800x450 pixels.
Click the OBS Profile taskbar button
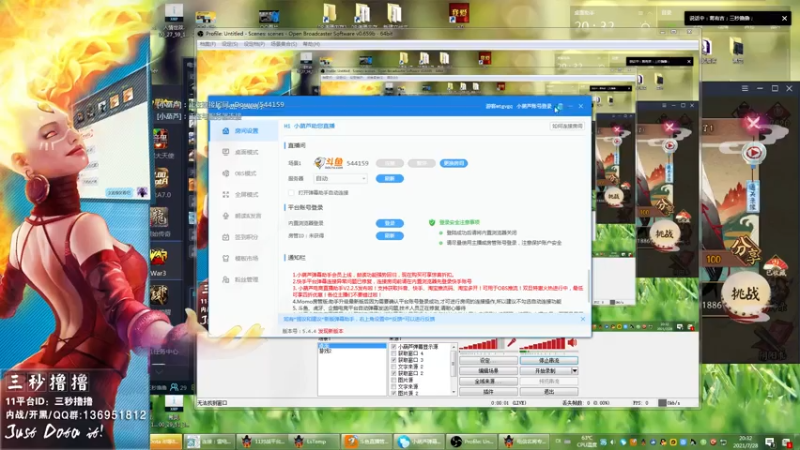pyautogui.click(x=472, y=441)
